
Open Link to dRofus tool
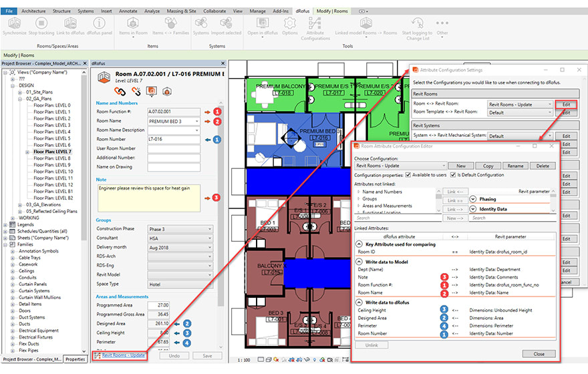(x=71, y=26)
